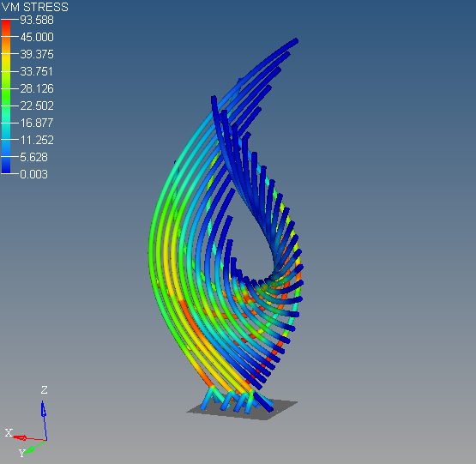Viewport: 476px width, 464px height.
Task: Click the 0.003 minimum legend value
Action: click(x=33, y=174)
